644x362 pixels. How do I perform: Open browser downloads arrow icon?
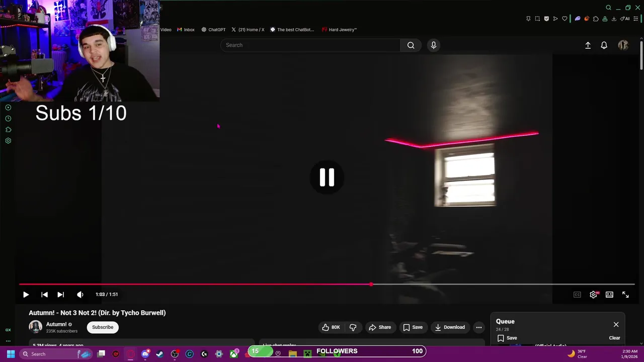tap(614, 19)
